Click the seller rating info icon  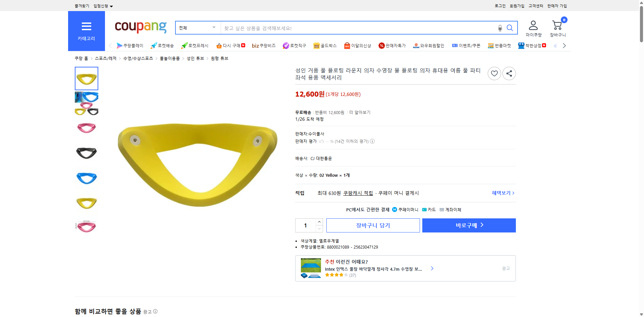pyautogui.click(x=372, y=141)
